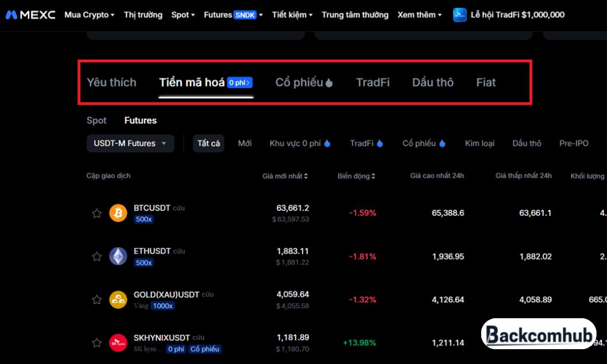Star the SKHYNIXUSDT pair
Image resolution: width=607 pixels, height=364 pixels.
coord(97,342)
